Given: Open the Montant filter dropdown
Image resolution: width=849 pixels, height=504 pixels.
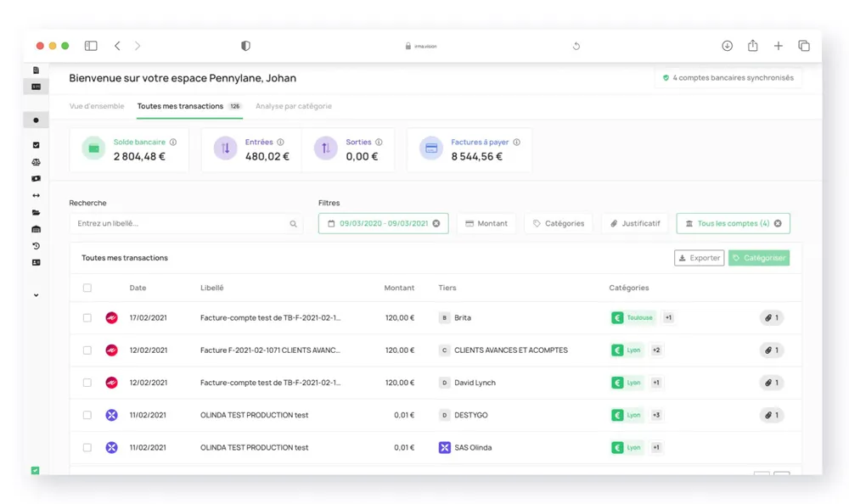Looking at the screenshot, I should [486, 224].
